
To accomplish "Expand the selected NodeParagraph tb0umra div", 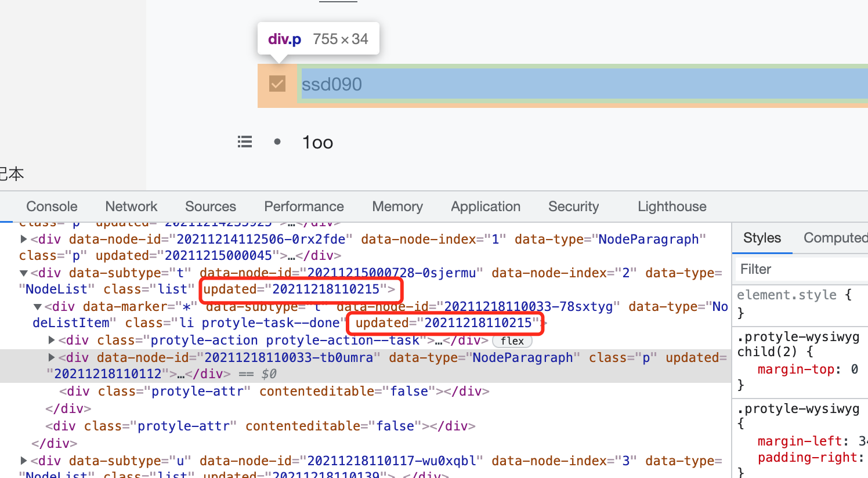I will pyautogui.click(x=52, y=357).
